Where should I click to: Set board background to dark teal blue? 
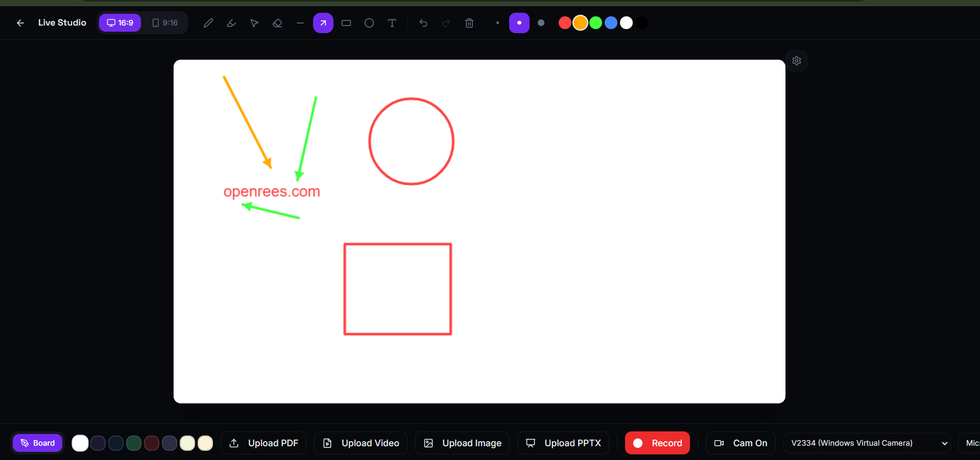point(116,443)
